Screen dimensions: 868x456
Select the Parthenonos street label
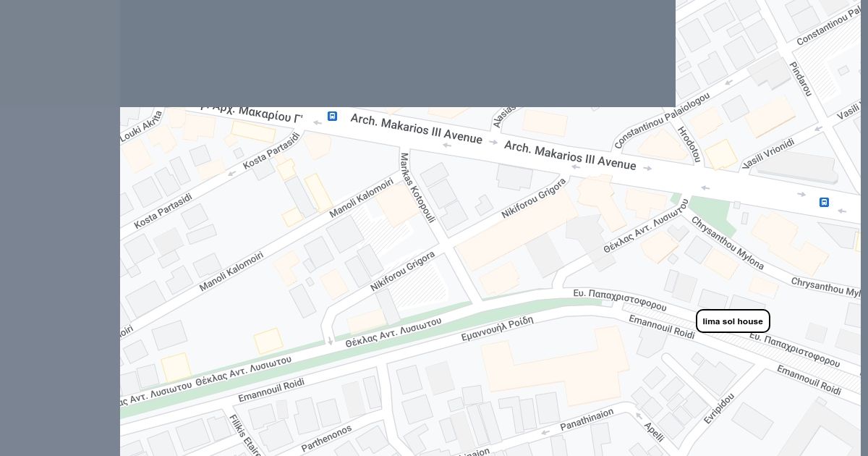tap(326, 438)
